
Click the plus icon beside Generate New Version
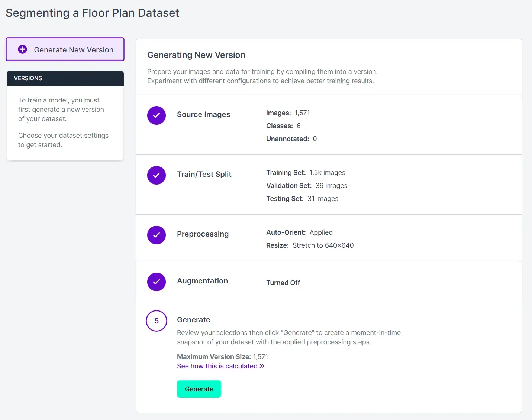tap(23, 49)
